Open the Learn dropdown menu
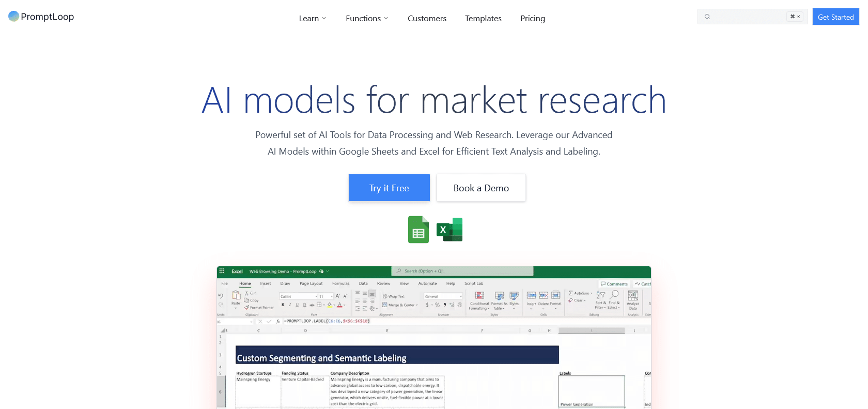Image resolution: width=868 pixels, height=409 pixels. [313, 19]
